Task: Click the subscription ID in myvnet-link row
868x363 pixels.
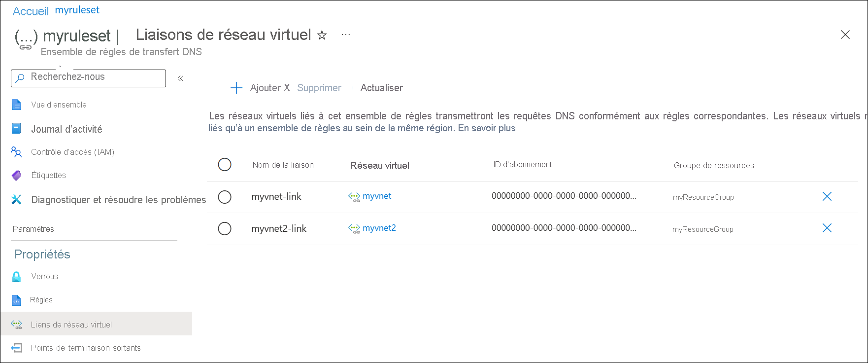Action: [x=564, y=196]
